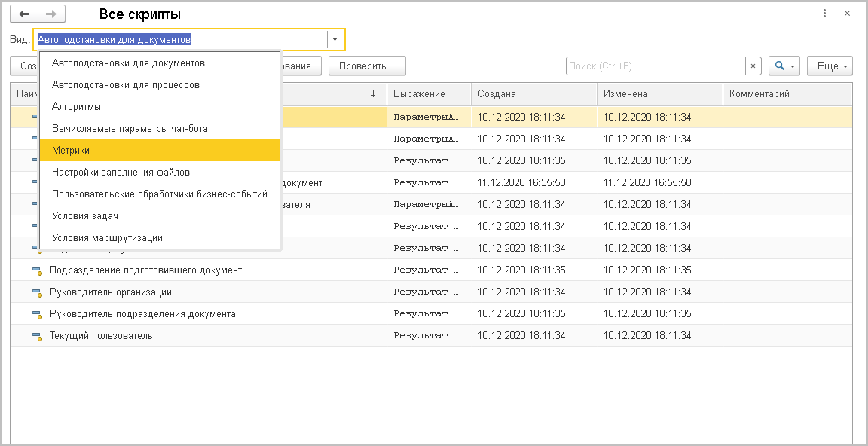Open the three-dot window menu

[x=825, y=14]
